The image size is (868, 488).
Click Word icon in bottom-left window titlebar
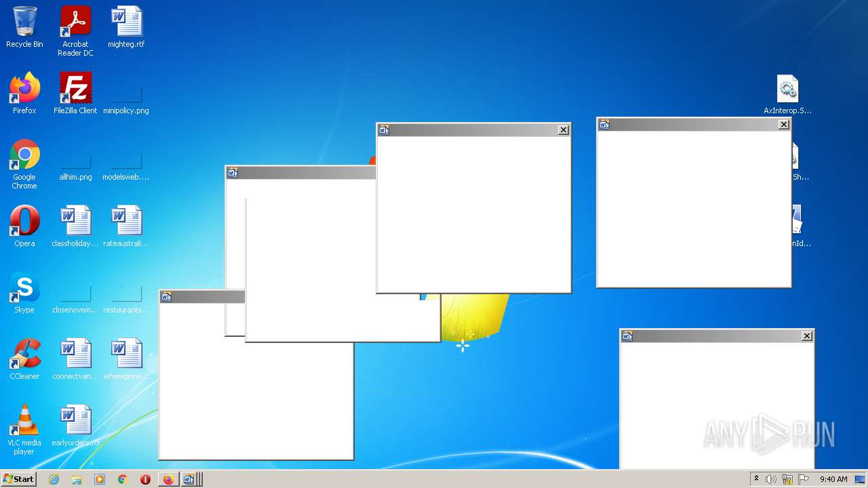tap(166, 297)
